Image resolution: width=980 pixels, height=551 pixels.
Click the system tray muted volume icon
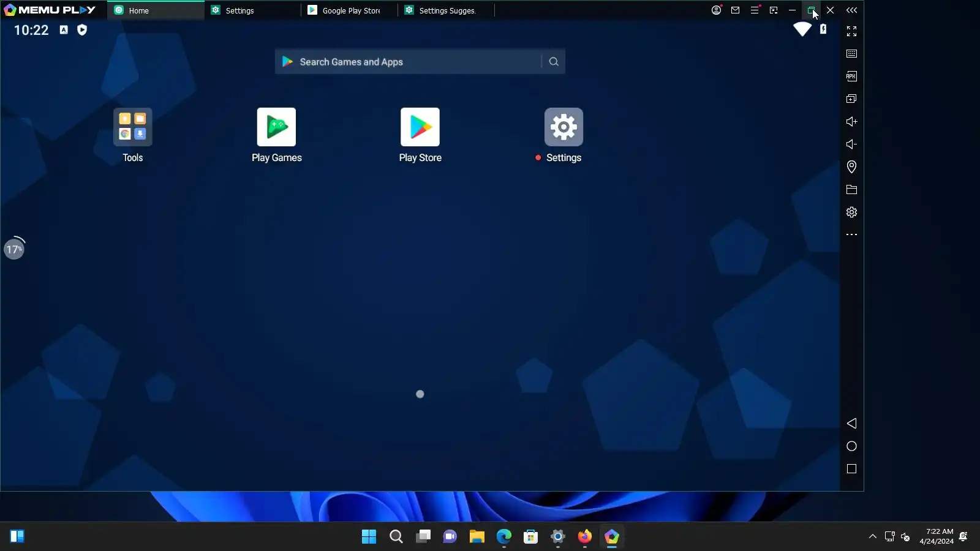click(906, 537)
